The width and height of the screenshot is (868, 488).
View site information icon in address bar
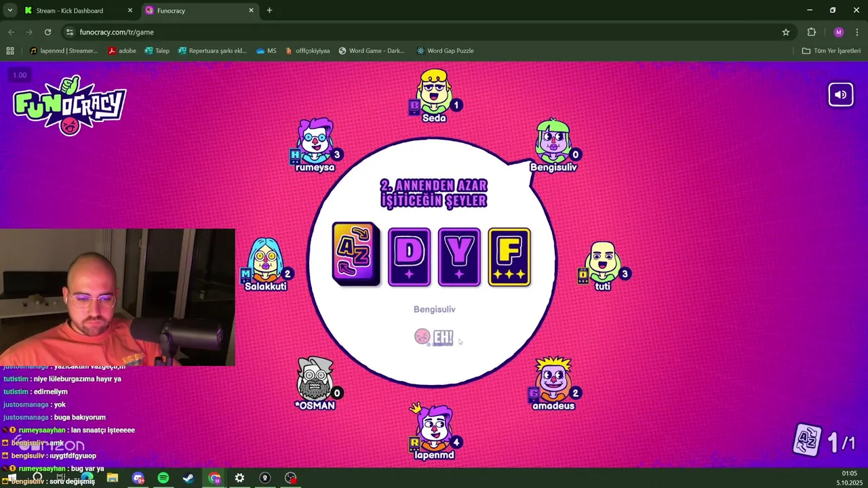tap(70, 32)
